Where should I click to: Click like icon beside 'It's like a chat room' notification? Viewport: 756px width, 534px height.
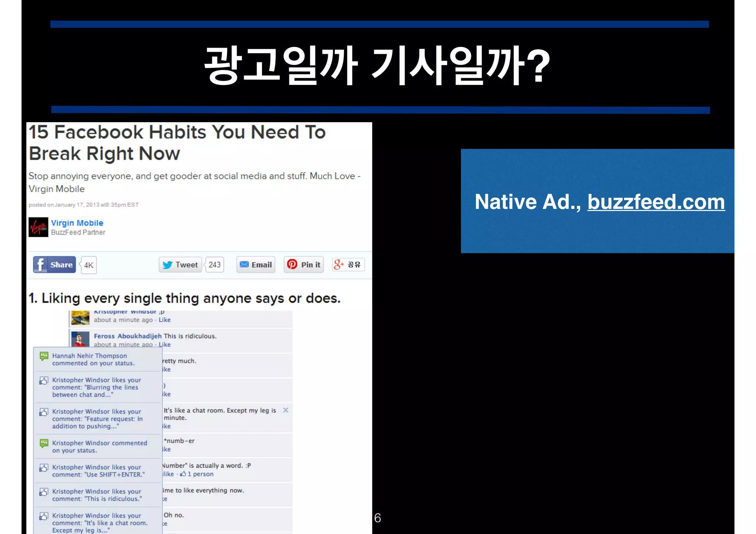pos(44,516)
